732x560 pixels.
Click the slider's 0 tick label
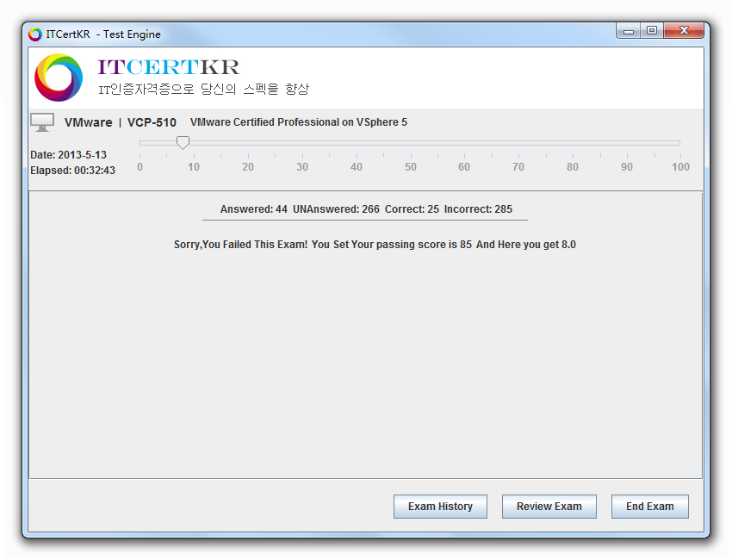(x=140, y=167)
